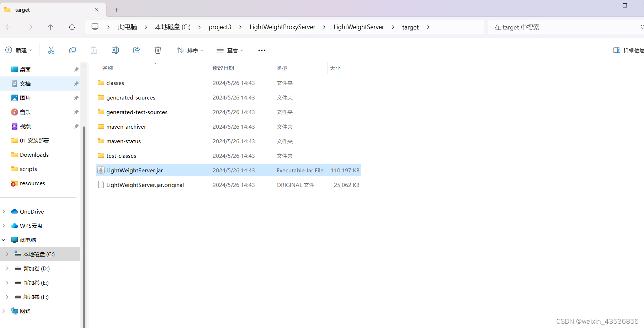Navigate to 此电脑 in breadcrumb
Image resolution: width=644 pixels, height=328 pixels.
tap(127, 27)
